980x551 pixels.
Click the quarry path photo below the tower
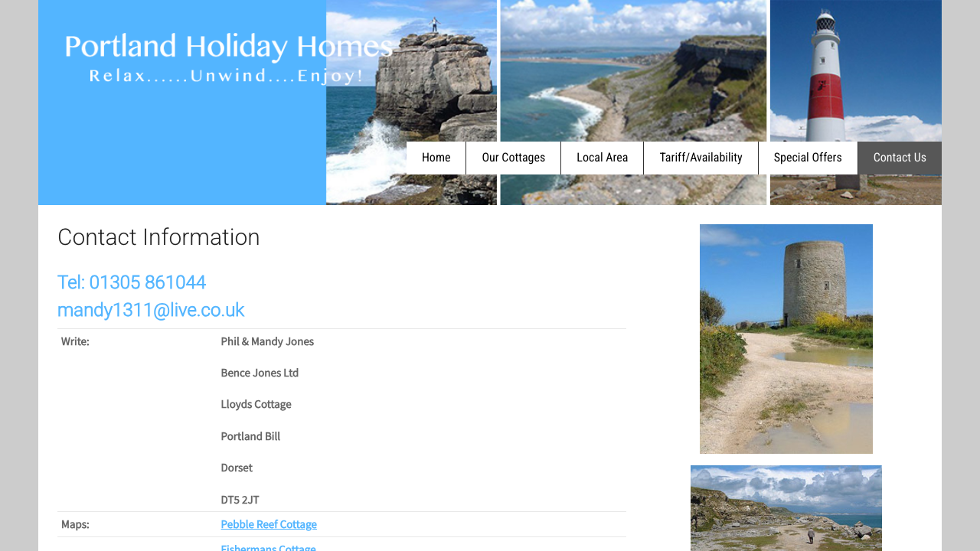(x=786, y=508)
